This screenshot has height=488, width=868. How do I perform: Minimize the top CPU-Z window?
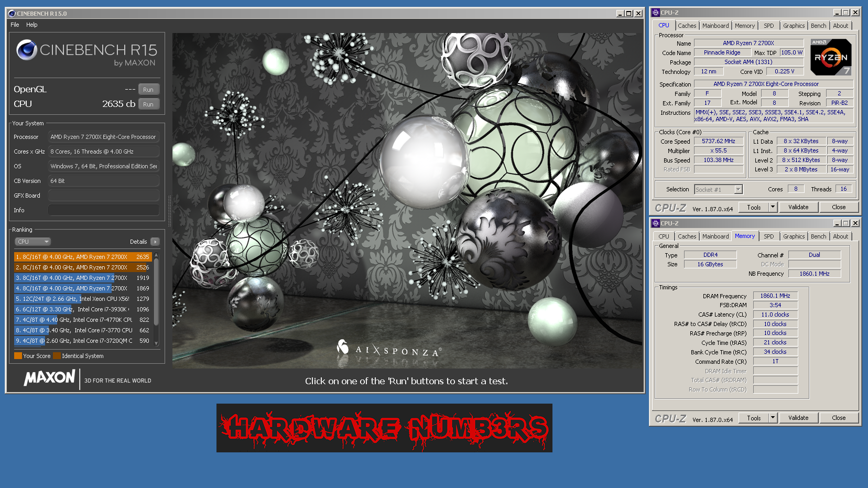coord(837,13)
